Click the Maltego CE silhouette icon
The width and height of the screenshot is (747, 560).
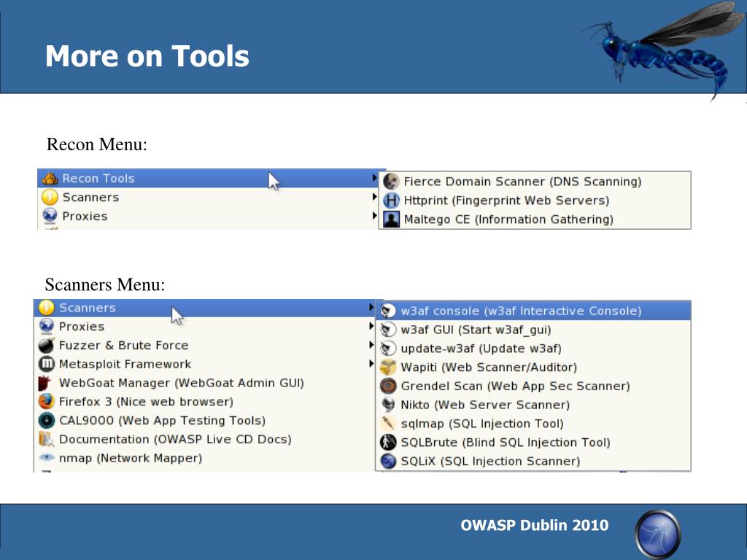tap(391, 219)
